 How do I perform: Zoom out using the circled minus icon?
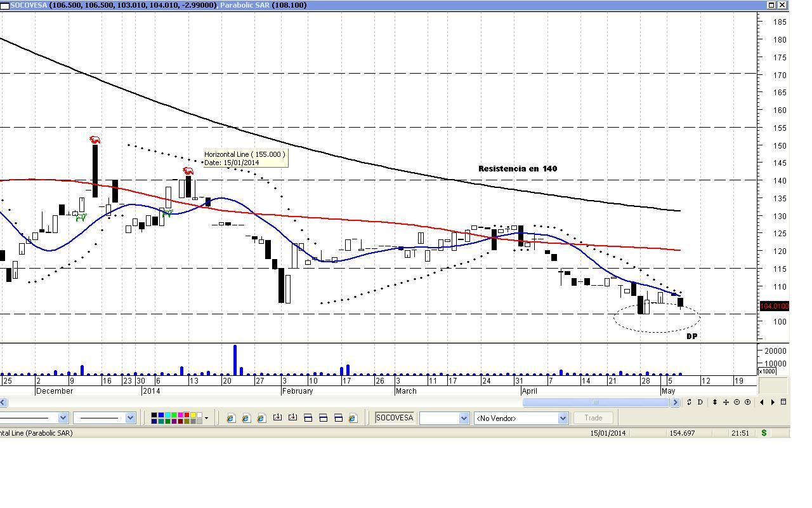pyautogui.click(x=737, y=402)
